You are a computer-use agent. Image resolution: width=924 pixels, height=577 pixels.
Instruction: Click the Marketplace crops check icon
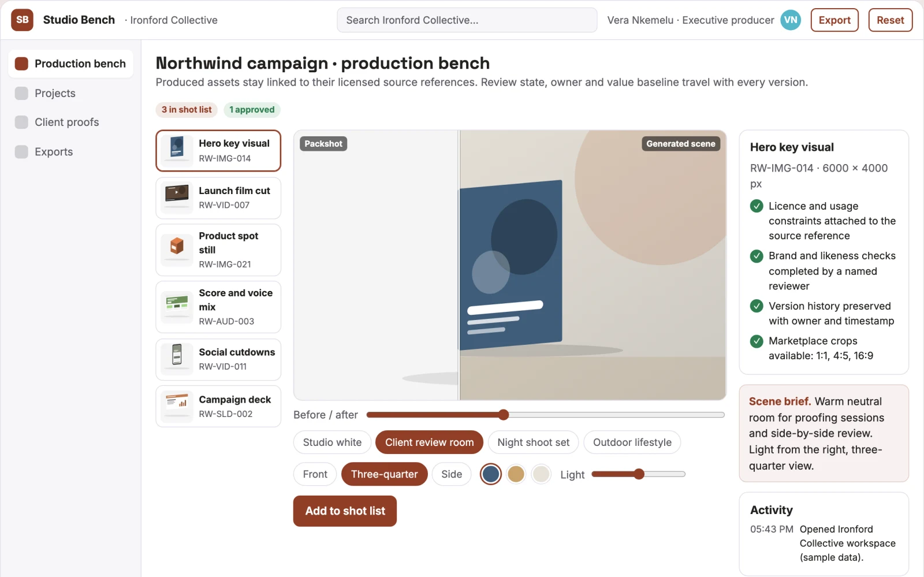tap(757, 341)
